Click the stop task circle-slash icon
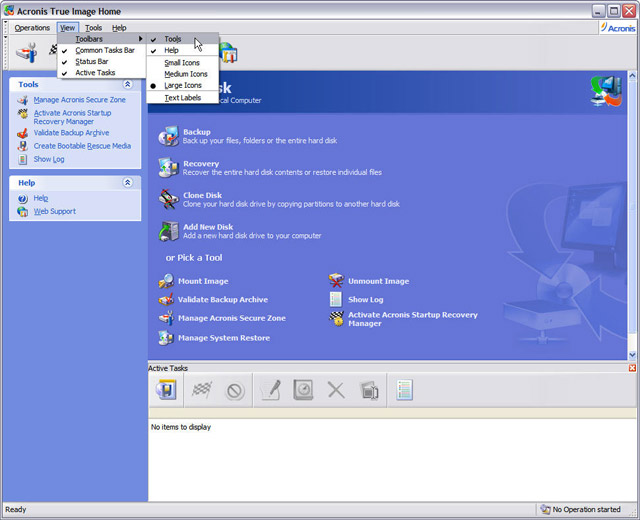 coord(235,391)
